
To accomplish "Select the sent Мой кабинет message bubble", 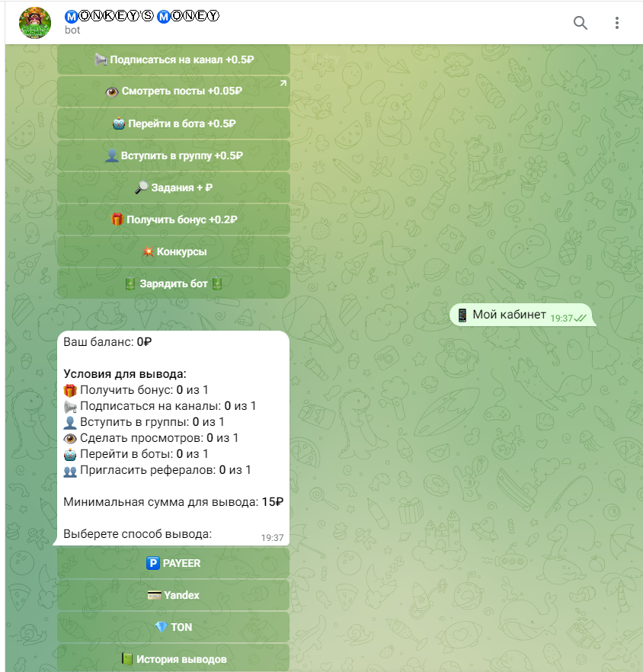I will pyautogui.click(x=521, y=315).
